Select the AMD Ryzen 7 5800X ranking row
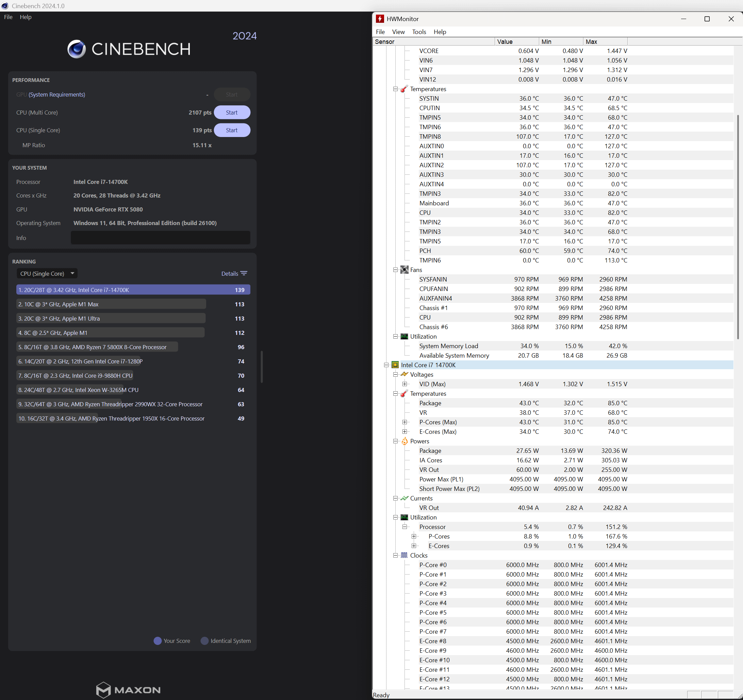Viewport: 743px width, 700px height. [x=133, y=347]
